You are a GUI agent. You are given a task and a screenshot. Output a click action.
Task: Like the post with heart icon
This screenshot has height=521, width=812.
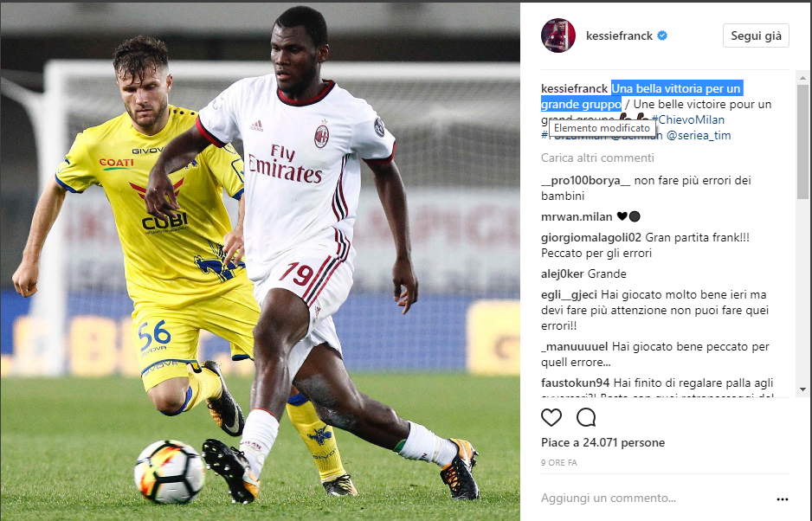click(551, 417)
